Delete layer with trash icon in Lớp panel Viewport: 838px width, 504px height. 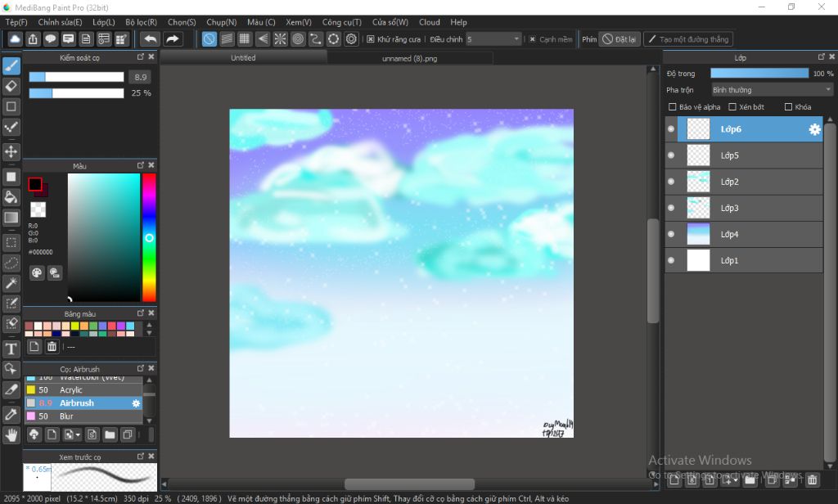pyautogui.click(x=813, y=480)
